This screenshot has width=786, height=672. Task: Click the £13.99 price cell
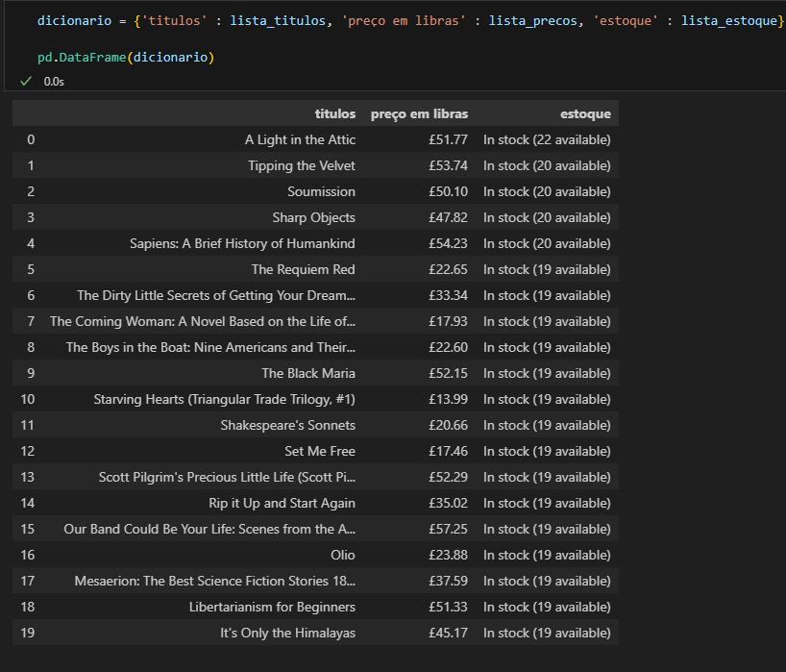(x=448, y=399)
